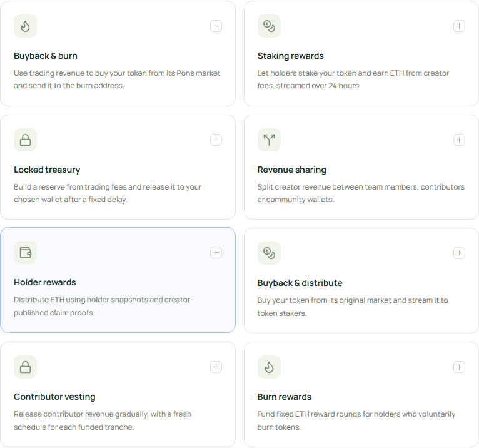
Task: Choose the Buyback & distribute heading
Action: click(x=300, y=283)
